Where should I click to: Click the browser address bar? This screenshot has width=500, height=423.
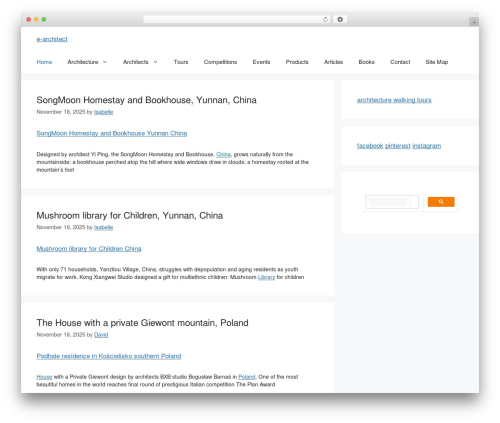pos(237,20)
